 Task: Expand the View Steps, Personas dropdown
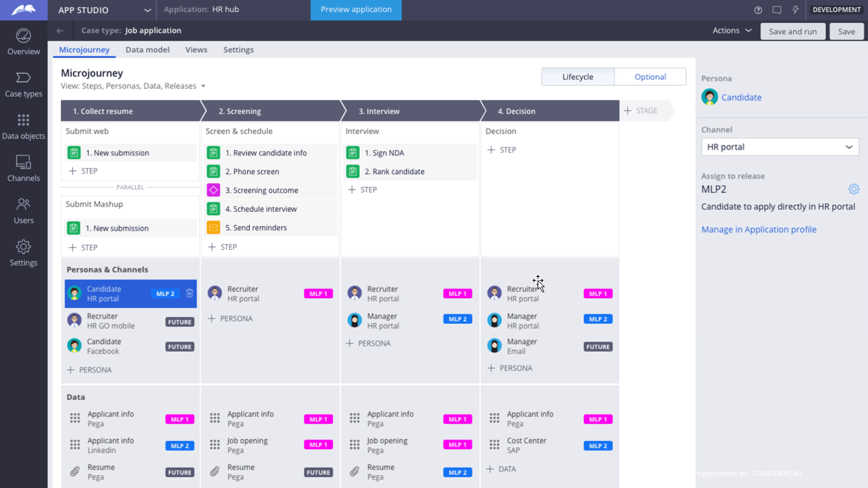point(203,86)
